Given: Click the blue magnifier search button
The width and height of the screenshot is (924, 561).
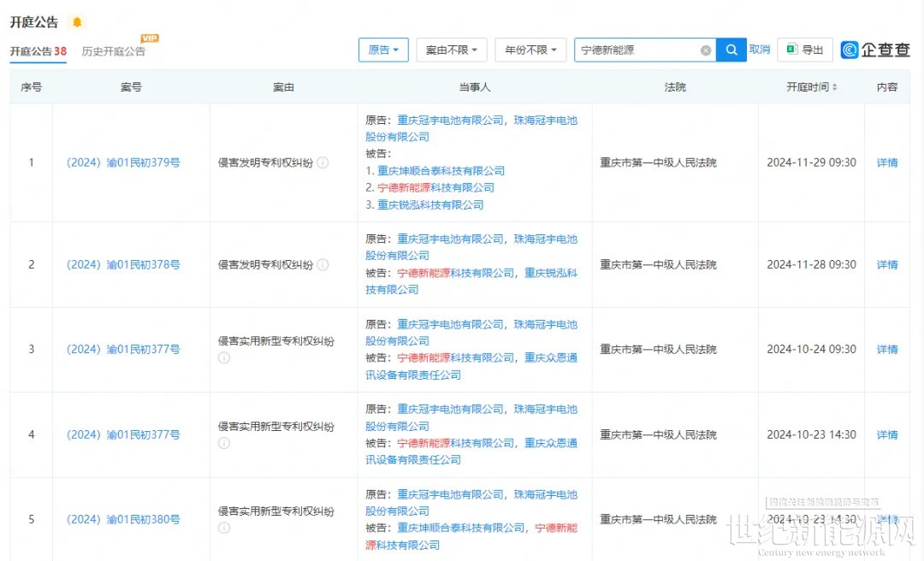Looking at the screenshot, I should coord(731,50).
